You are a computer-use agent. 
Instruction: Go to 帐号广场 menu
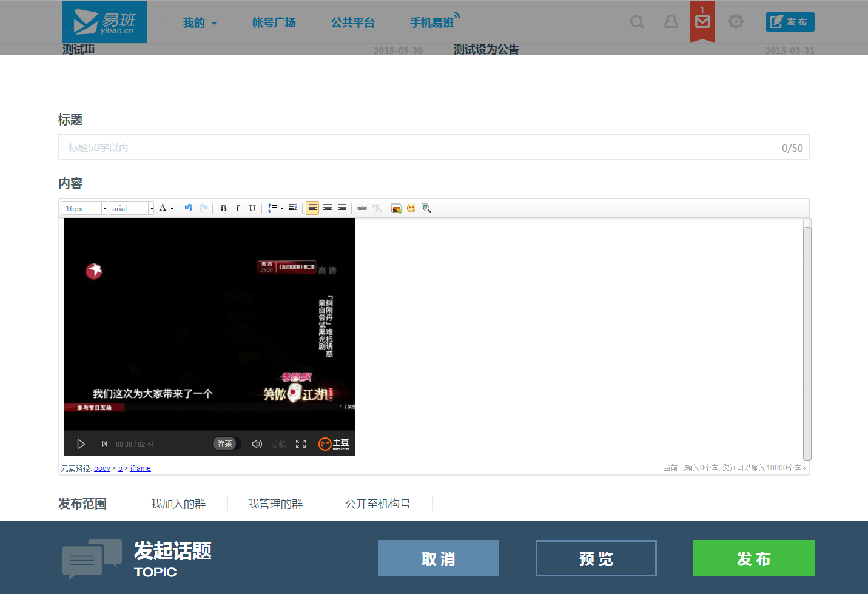click(x=274, y=23)
